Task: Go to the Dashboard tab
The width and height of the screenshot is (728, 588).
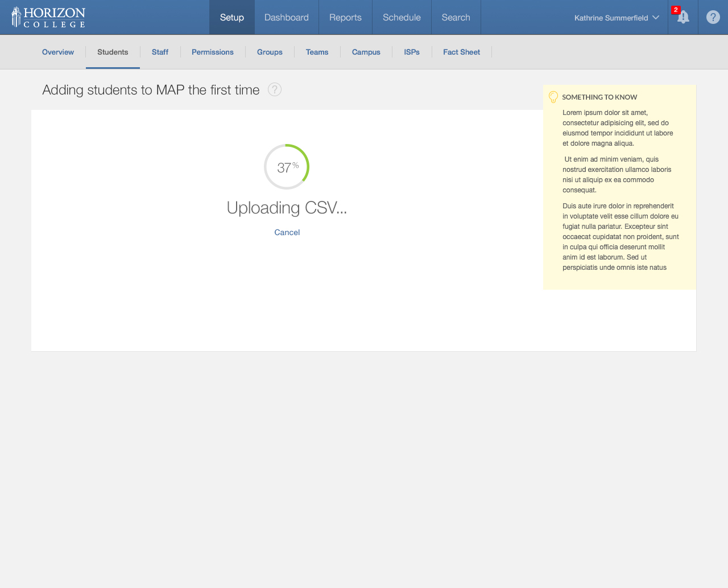Action: point(287,17)
